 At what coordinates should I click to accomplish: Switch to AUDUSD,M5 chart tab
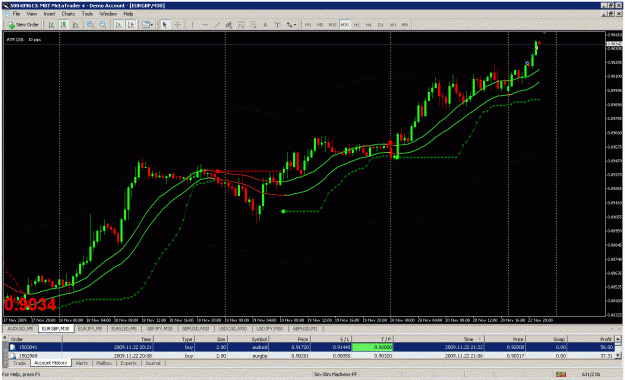click(x=20, y=329)
